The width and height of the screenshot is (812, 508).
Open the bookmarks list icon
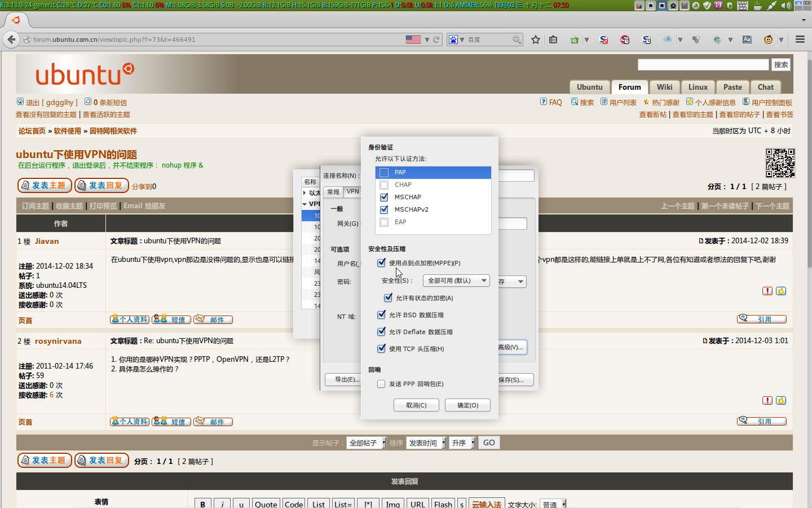pos(553,40)
